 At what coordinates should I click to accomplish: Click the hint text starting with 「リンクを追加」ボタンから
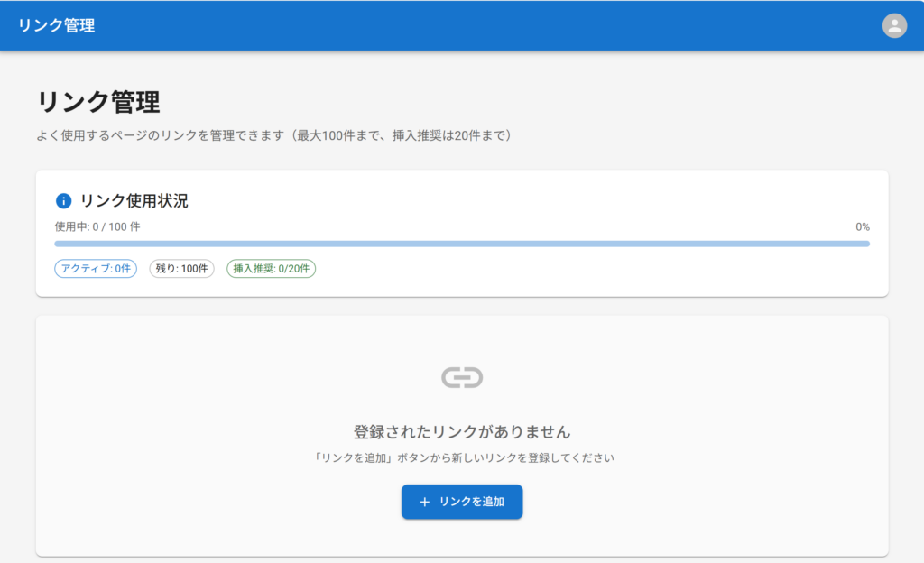click(462, 457)
